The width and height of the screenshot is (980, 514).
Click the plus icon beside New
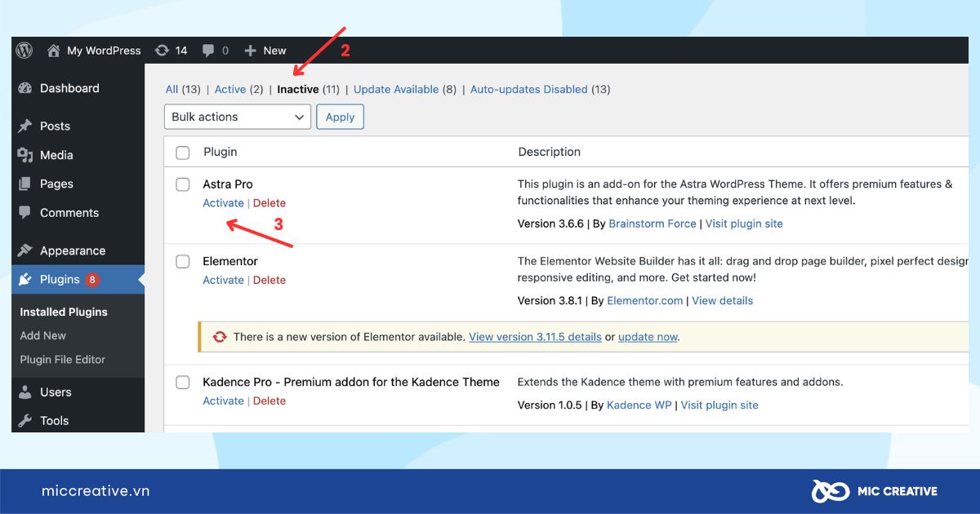coord(251,51)
